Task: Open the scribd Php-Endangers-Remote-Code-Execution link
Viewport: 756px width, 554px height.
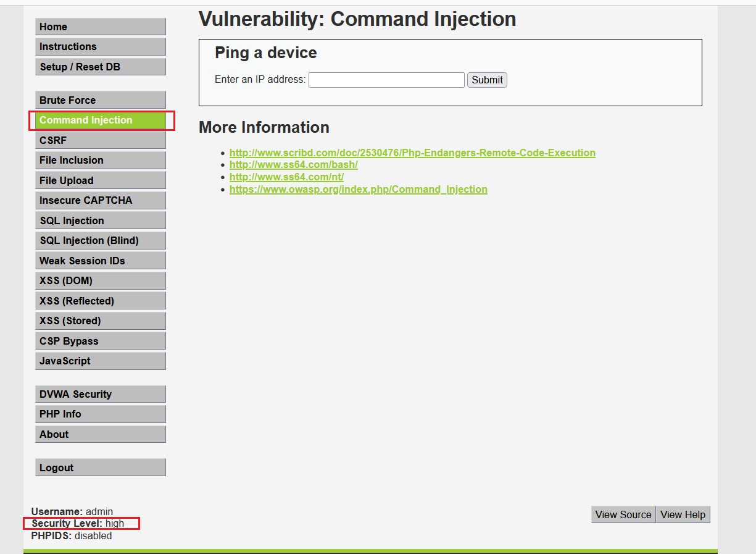Action: tap(412, 153)
